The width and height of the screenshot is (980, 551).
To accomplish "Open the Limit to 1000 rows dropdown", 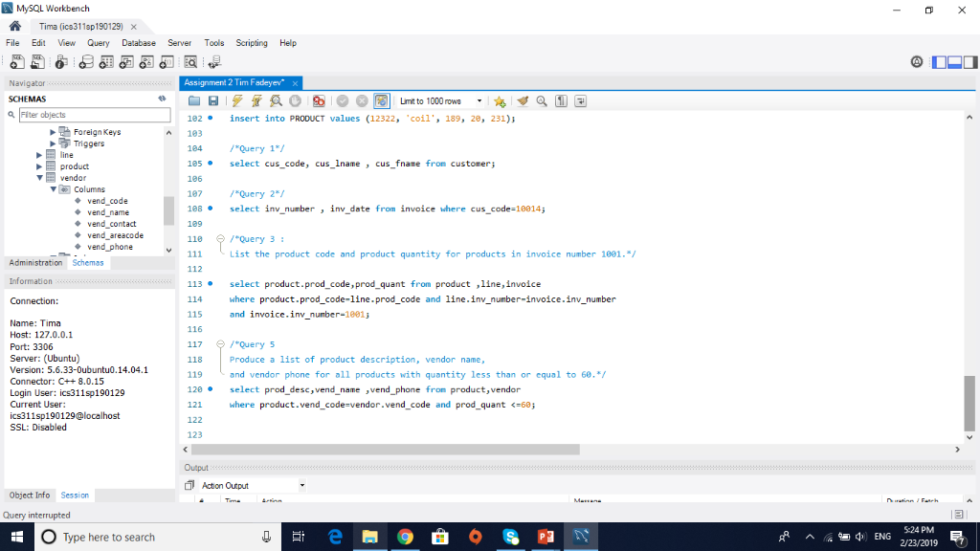I will (479, 100).
